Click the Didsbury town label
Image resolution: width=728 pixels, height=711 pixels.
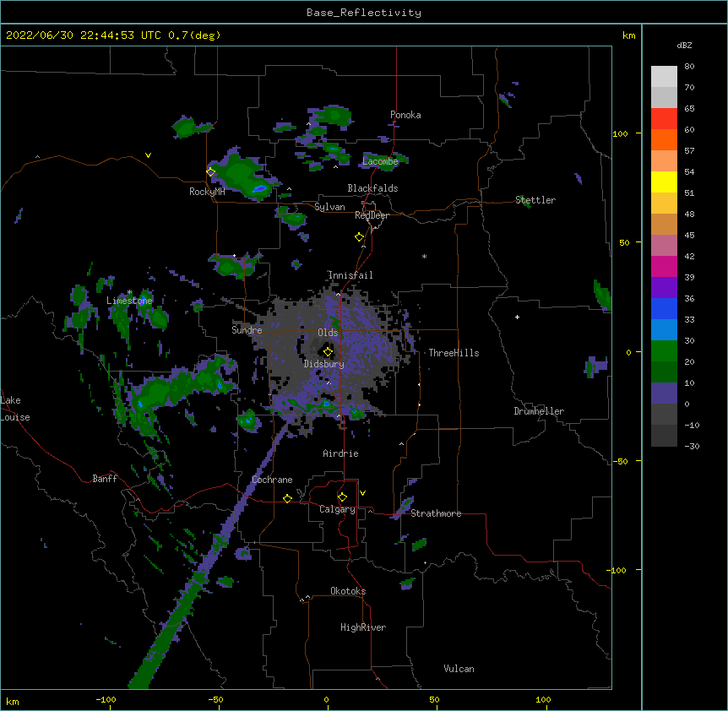323,364
